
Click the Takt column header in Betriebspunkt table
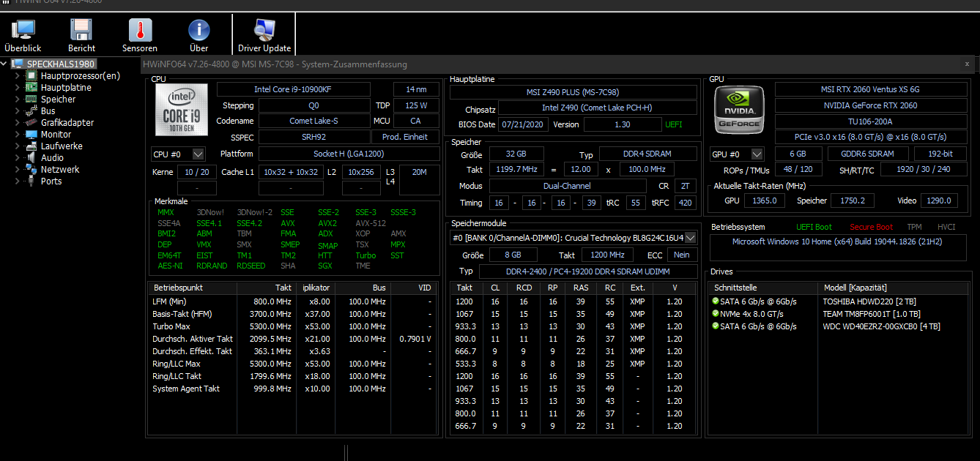click(266, 288)
